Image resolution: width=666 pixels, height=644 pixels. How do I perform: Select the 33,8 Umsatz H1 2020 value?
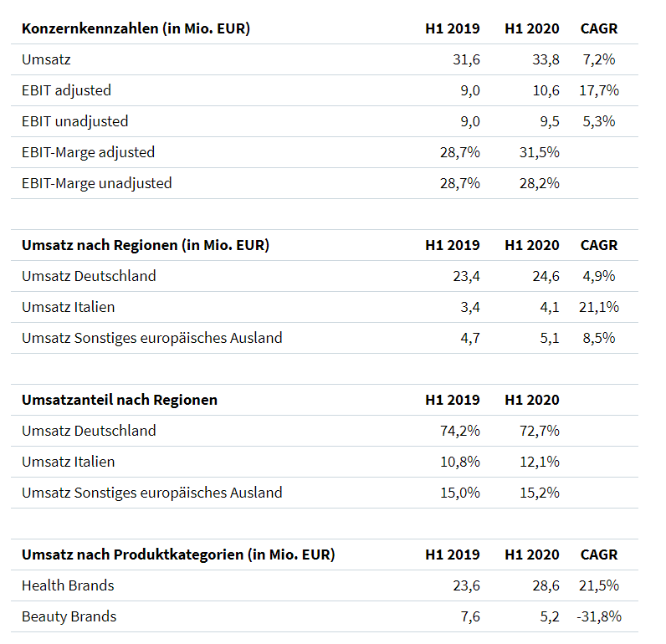click(x=544, y=59)
